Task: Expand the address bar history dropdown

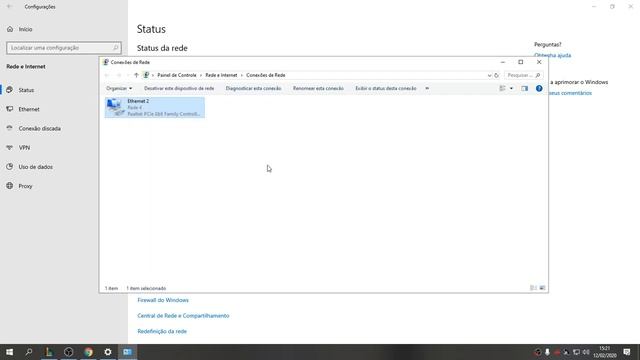Action: pyautogui.click(x=489, y=75)
